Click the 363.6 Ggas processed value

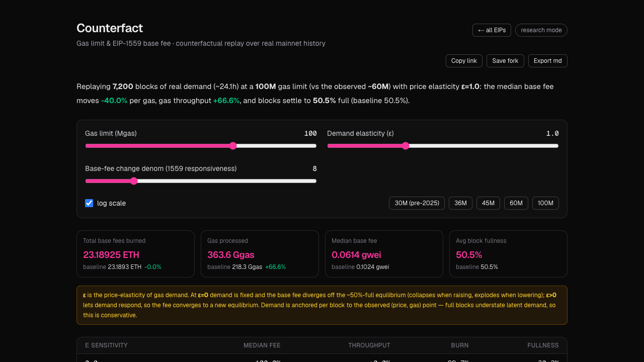click(231, 255)
